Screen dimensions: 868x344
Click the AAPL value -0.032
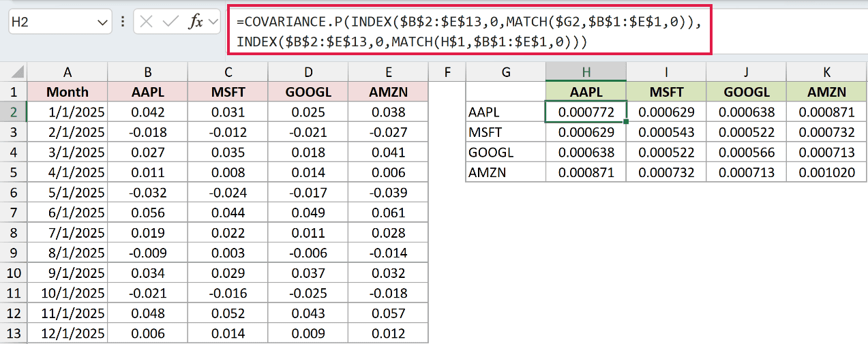[x=148, y=193]
